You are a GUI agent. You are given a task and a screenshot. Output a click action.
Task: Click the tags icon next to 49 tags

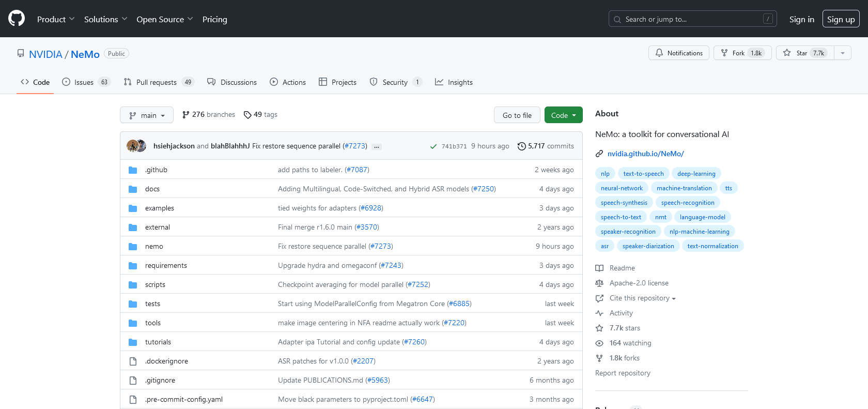(x=247, y=115)
